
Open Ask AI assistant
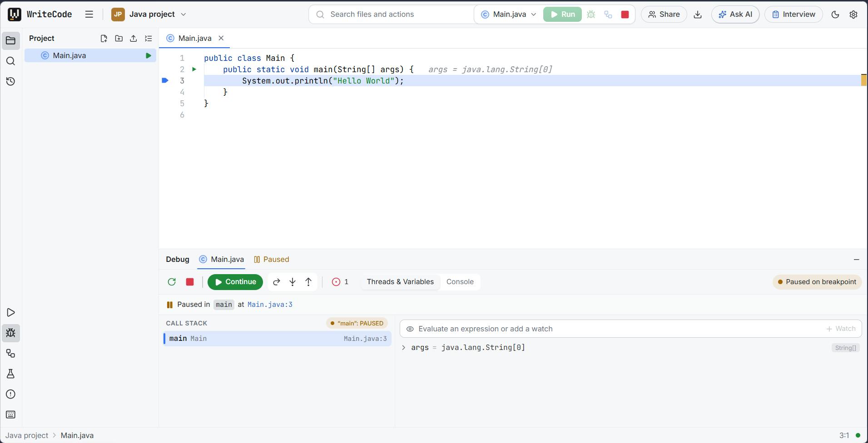click(735, 15)
